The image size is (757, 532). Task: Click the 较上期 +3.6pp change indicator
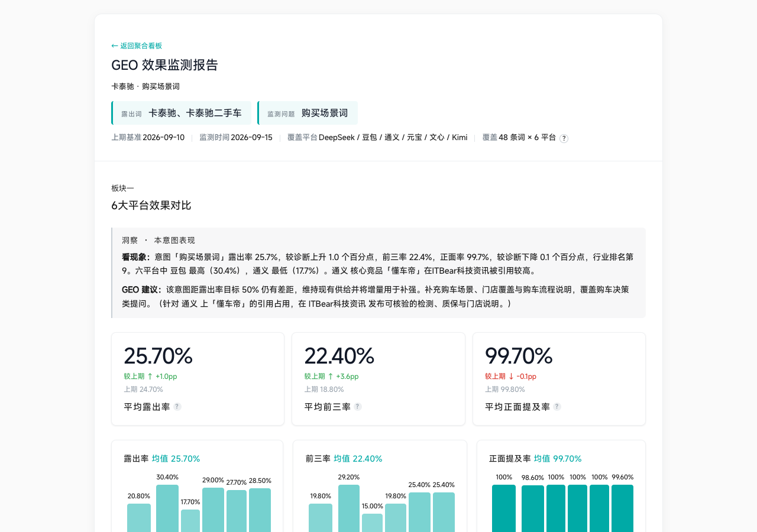332,377
